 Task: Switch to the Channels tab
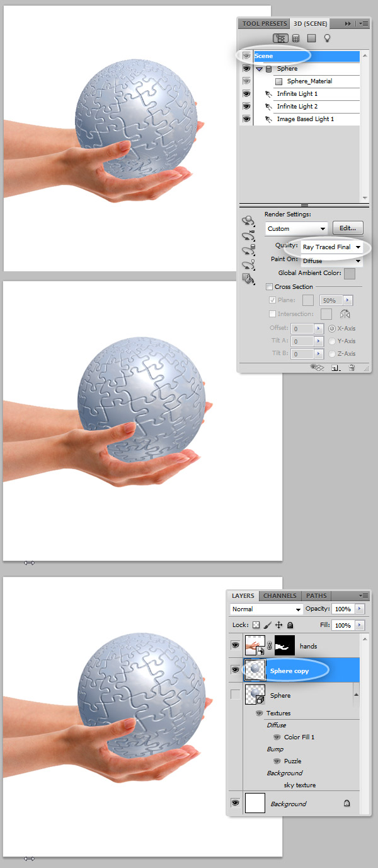[280, 595]
